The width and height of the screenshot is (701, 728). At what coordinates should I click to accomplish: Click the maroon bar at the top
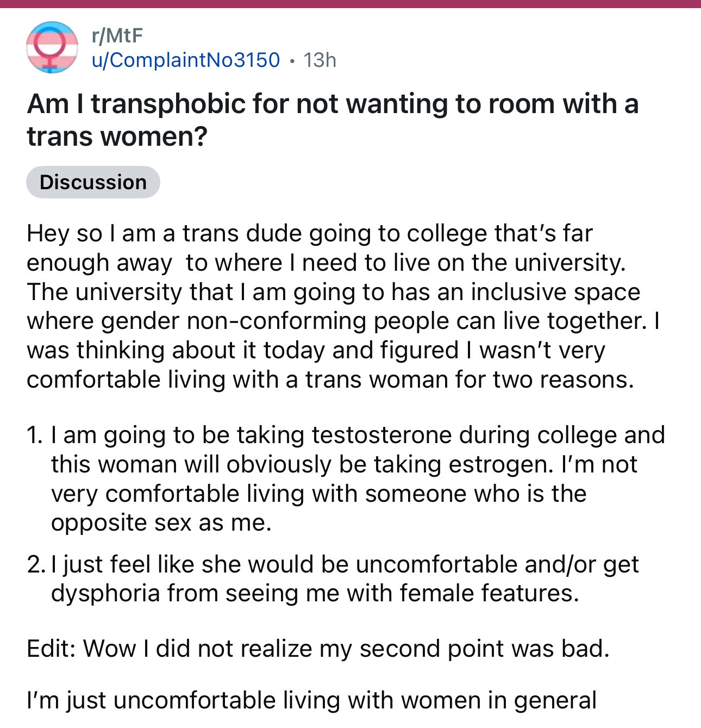[351, 4]
